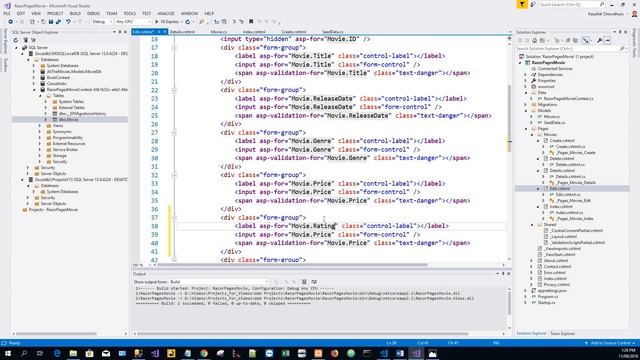Click the navigate backward toolbar icon
This screenshot has height=360, width=640.
pos(10,22)
